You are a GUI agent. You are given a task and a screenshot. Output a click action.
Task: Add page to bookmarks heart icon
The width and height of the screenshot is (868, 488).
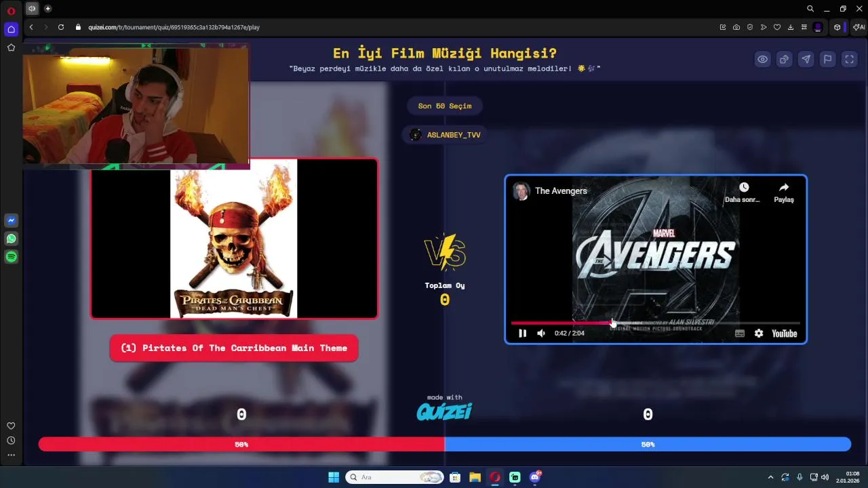click(777, 27)
